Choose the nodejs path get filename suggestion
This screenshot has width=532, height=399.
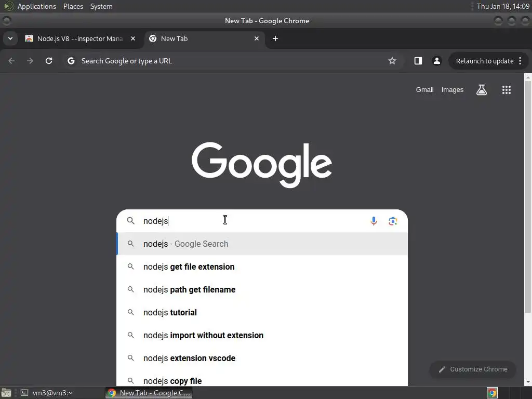coord(262,289)
